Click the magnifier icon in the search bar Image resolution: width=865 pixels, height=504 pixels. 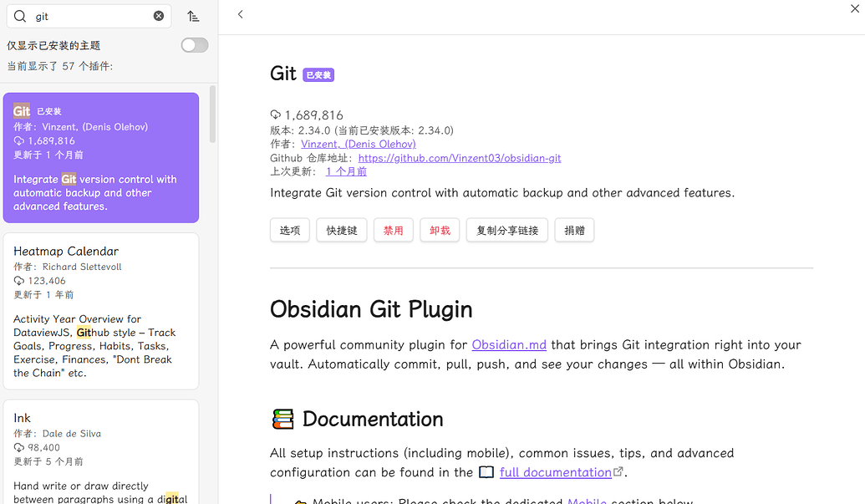pos(19,15)
